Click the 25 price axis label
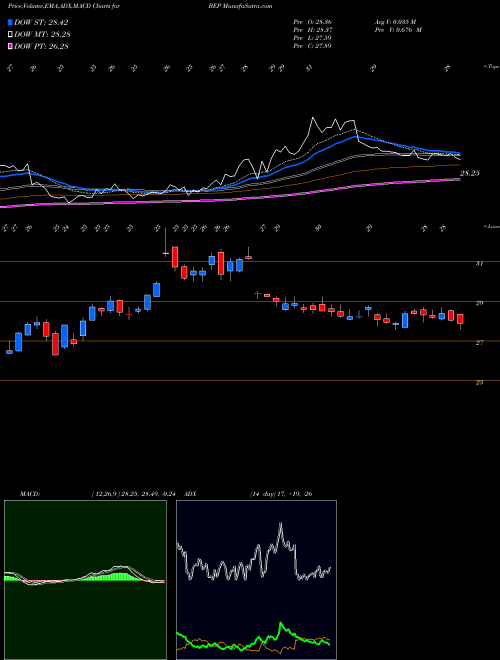This screenshot has width=500, height=660. [x=479, y=383]
